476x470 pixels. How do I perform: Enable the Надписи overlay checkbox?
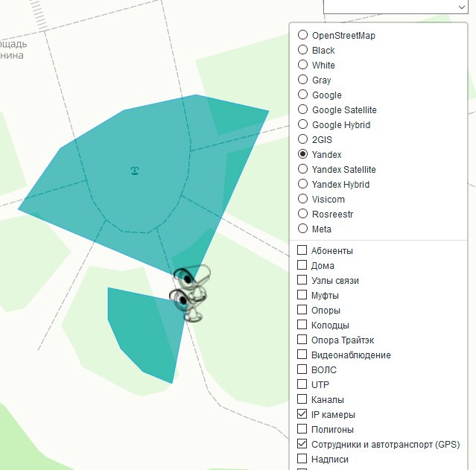click(x=302, y=458)
